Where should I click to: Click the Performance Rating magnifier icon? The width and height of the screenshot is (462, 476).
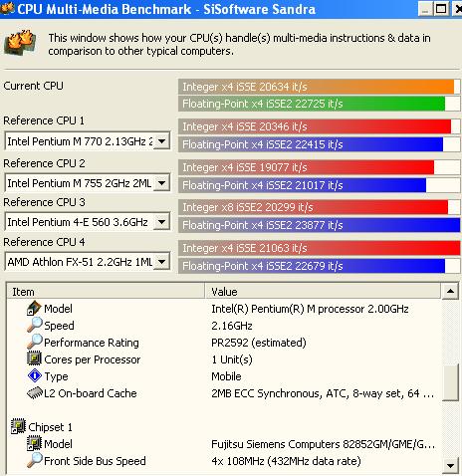click(x=35, y=342)
